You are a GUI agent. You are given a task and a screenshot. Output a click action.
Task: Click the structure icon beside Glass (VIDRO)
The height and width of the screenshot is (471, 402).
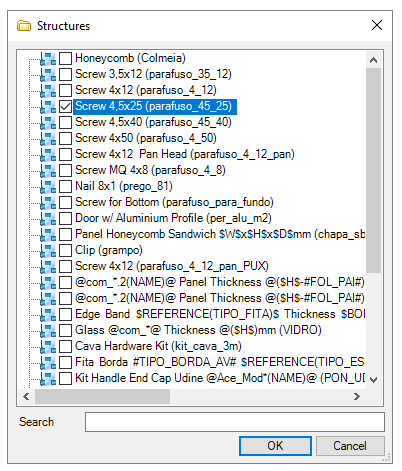pos(48,330)
